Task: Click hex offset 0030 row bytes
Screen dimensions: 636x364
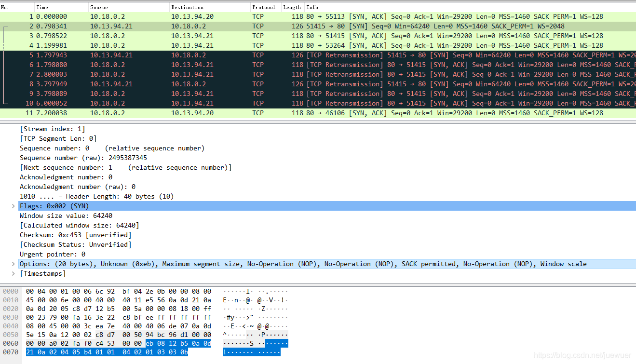Action: point(119,317)
